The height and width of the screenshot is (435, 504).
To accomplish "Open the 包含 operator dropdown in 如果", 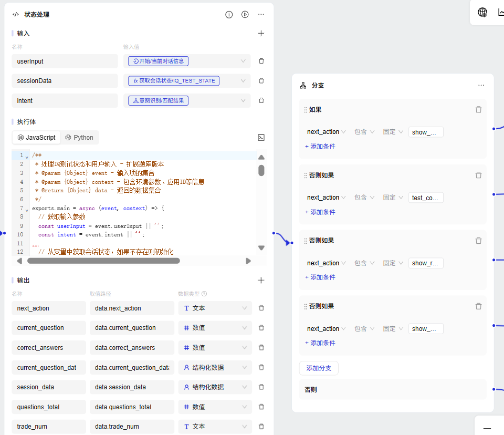I will 364,132.
